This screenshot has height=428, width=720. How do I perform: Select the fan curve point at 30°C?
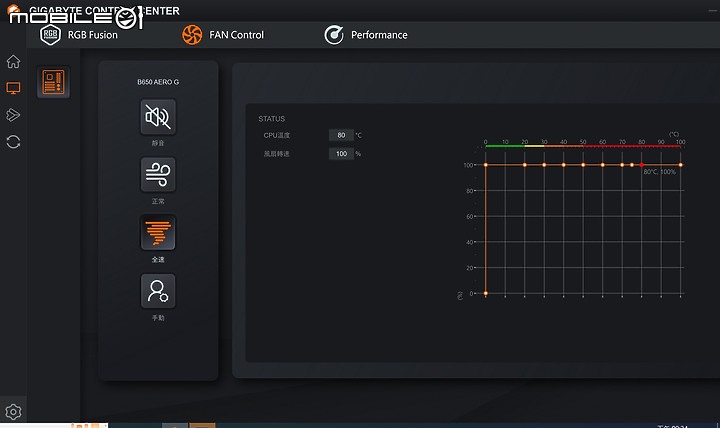click(x=544, y=164)
